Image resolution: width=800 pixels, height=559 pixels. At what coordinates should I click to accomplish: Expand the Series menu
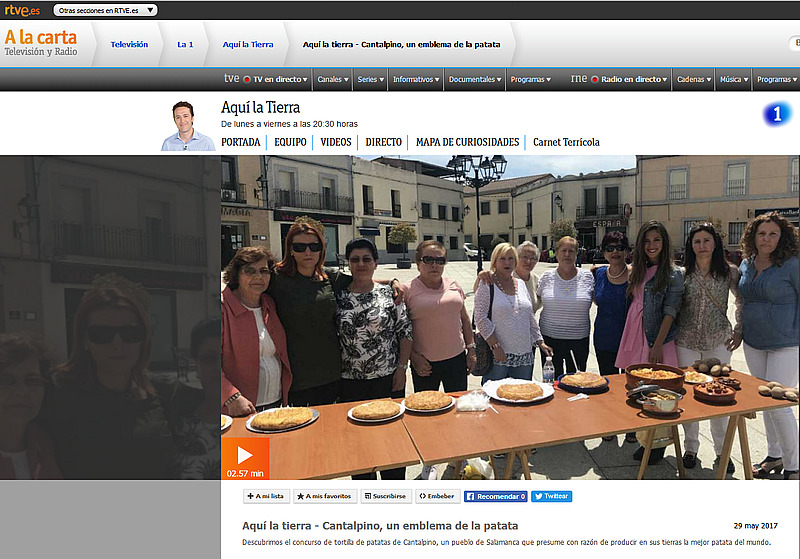coord(370,79)
